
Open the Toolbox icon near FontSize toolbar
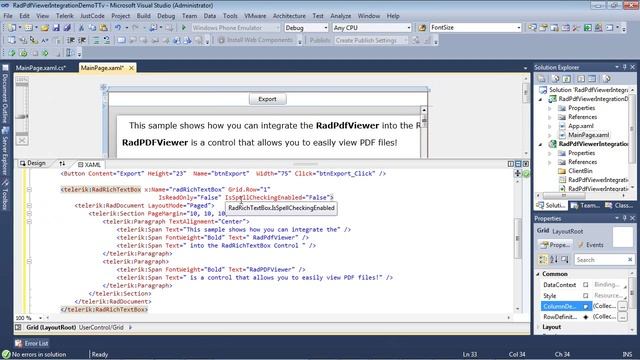click(576, 28)
